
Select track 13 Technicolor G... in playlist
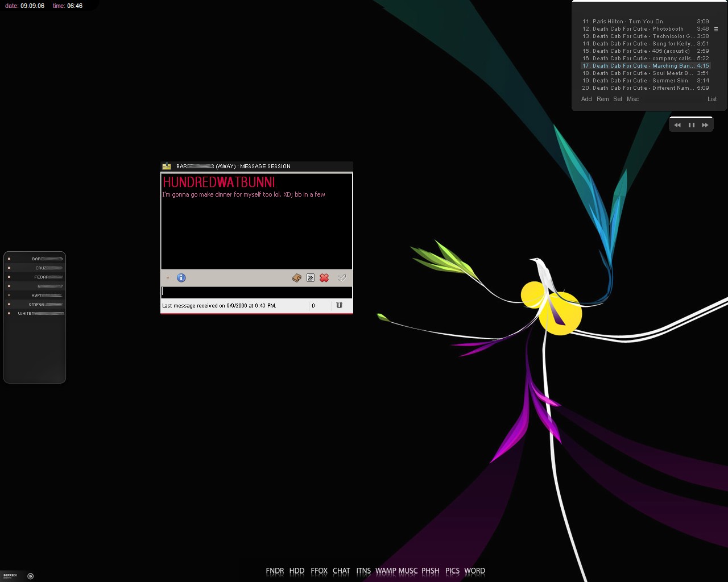click(646, 36)
